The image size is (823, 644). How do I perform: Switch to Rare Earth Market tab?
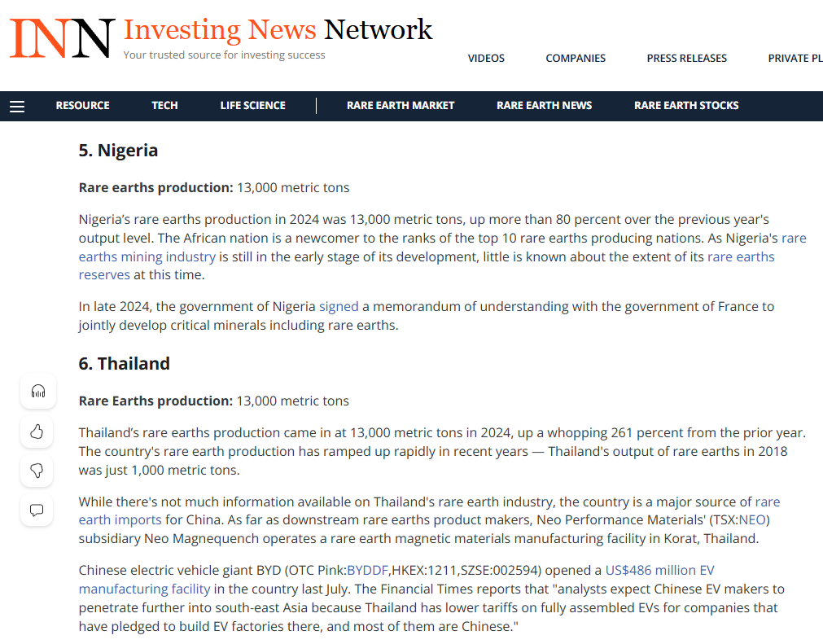[x=401, y=105]
